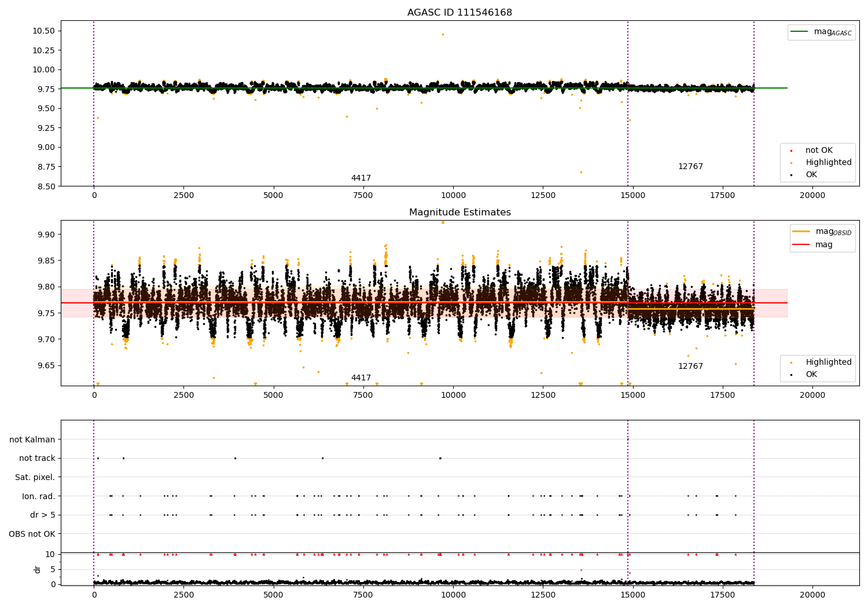Click the "10" tick on the dr axis

(50, 554)
